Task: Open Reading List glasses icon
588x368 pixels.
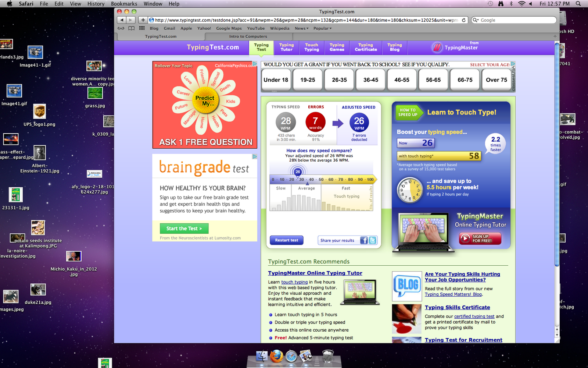Action: pos(121,28)
